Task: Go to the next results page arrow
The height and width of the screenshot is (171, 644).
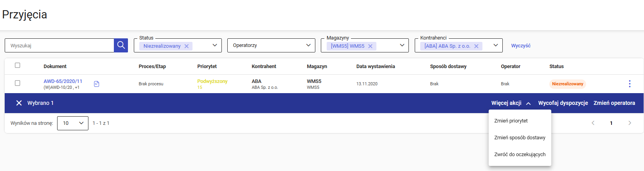Action: coord(630,123)
